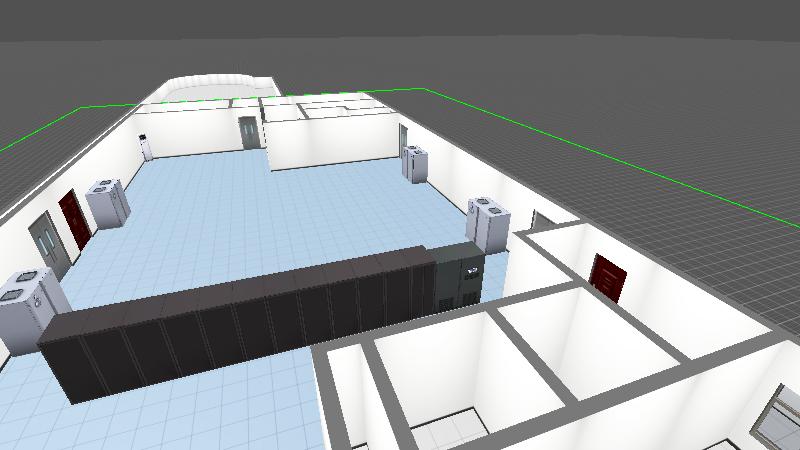
Task: Select the air conditioner at the back right wall
Action: tap(416, 165)
